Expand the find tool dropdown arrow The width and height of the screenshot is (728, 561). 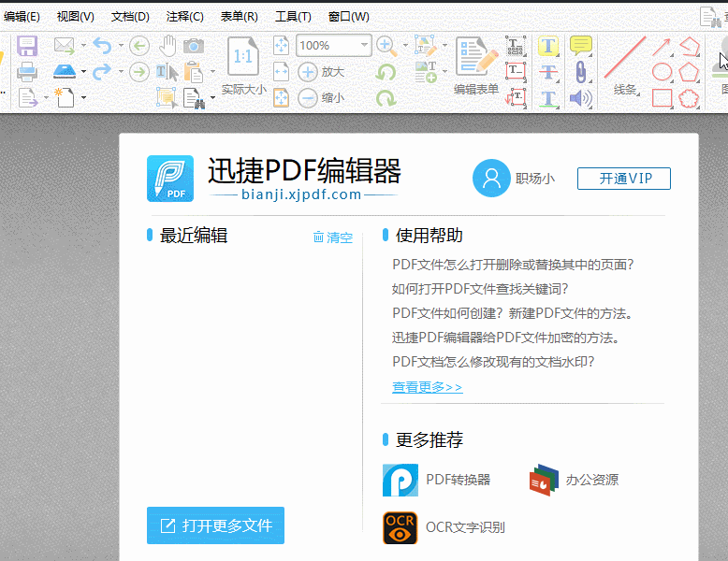pyautogui.click(x=212, y=97)
